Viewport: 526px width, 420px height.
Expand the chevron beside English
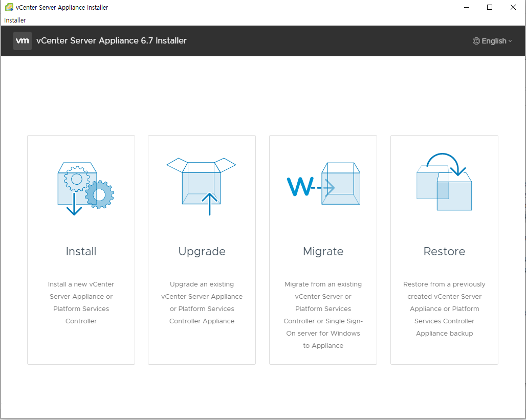(x=510, y=41)
